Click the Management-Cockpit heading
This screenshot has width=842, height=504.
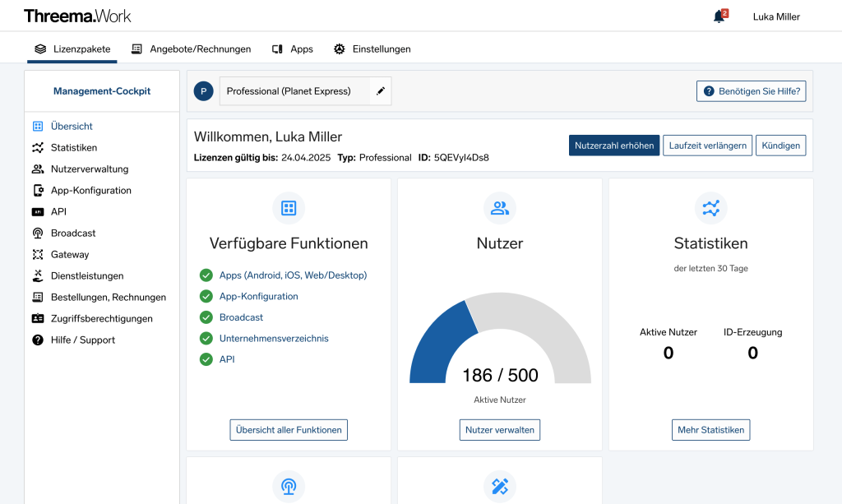pos(102,91)
